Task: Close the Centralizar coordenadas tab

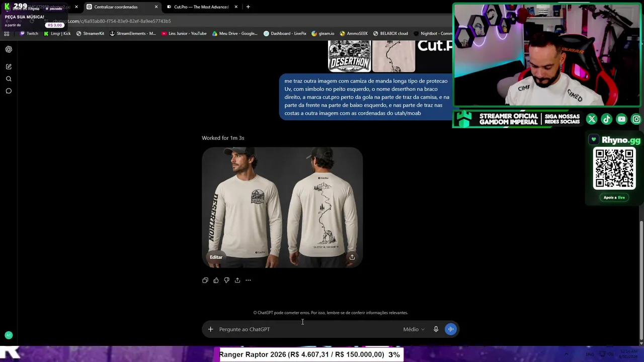Action: tap(156, 7)
